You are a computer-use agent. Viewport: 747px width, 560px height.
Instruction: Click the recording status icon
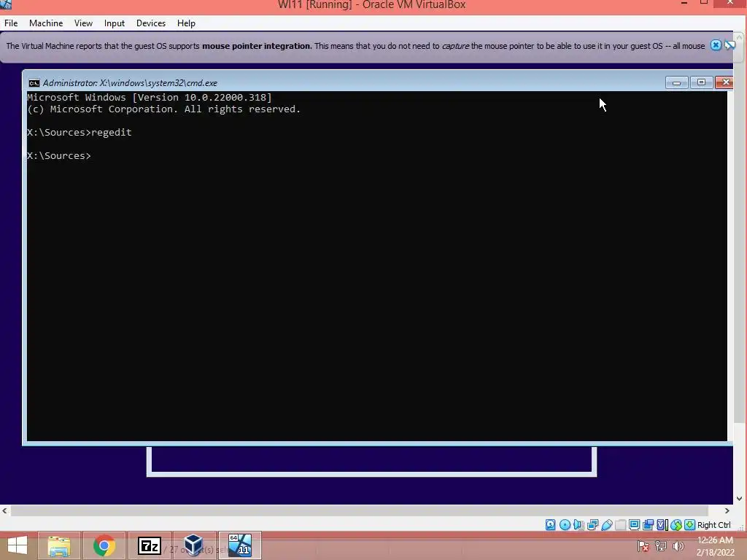[648, 525]
